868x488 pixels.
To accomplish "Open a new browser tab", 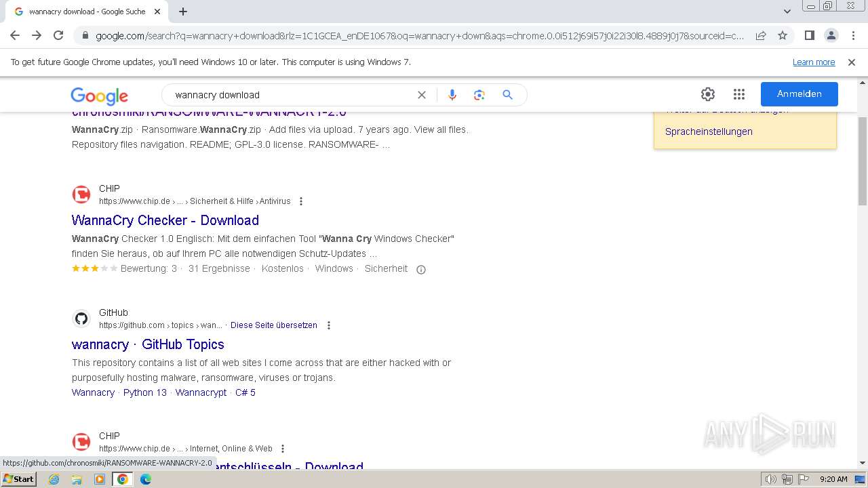I will click(x=183, y=12).
